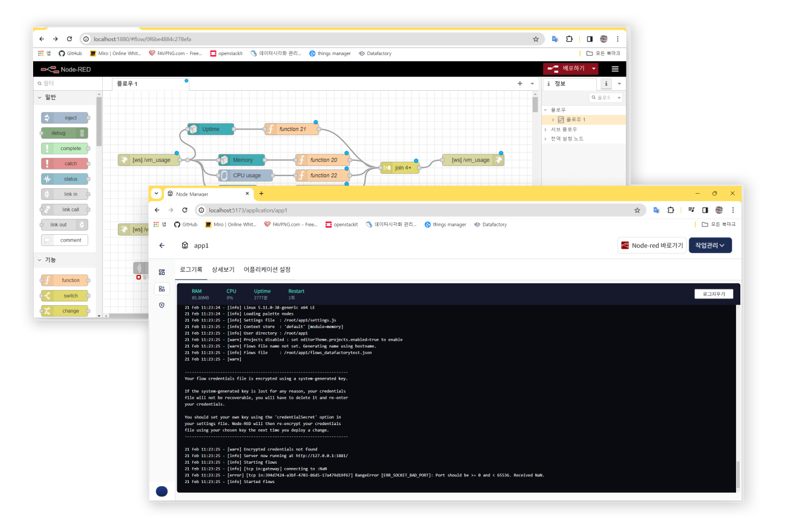Select the catch node in the palette

pyautogui.click(x=65, y=163)
